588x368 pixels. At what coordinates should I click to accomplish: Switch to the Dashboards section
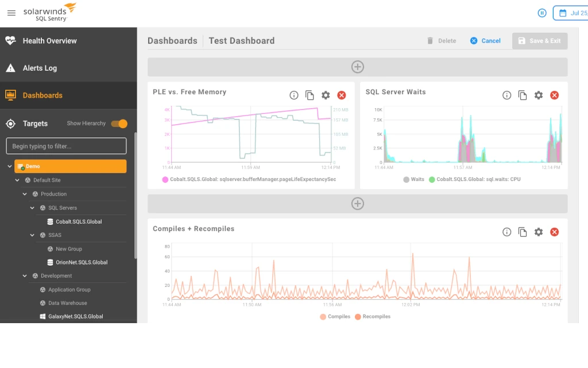[x=42, y=95]
